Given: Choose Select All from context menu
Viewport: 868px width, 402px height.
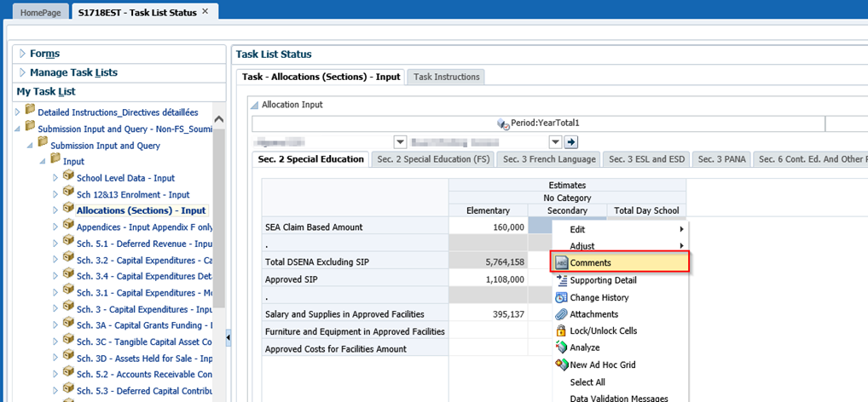Looking at the screenshot, I should coord(587,382).
